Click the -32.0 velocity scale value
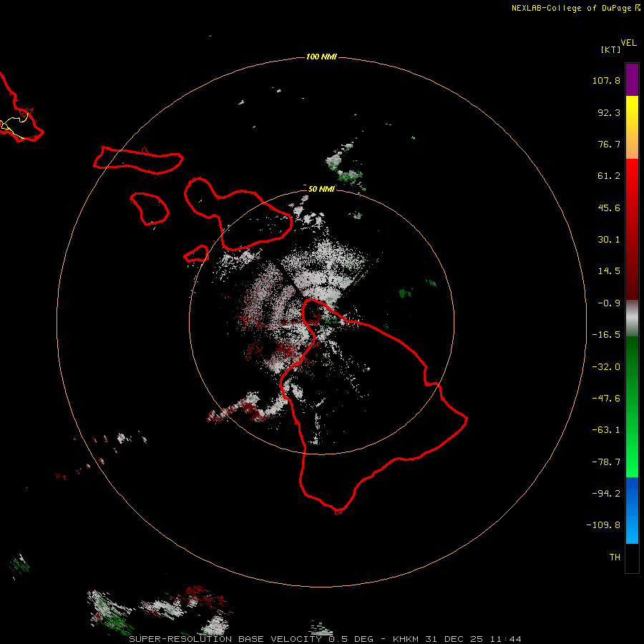Viewport: 644px width, 644px height. [606, 367]
